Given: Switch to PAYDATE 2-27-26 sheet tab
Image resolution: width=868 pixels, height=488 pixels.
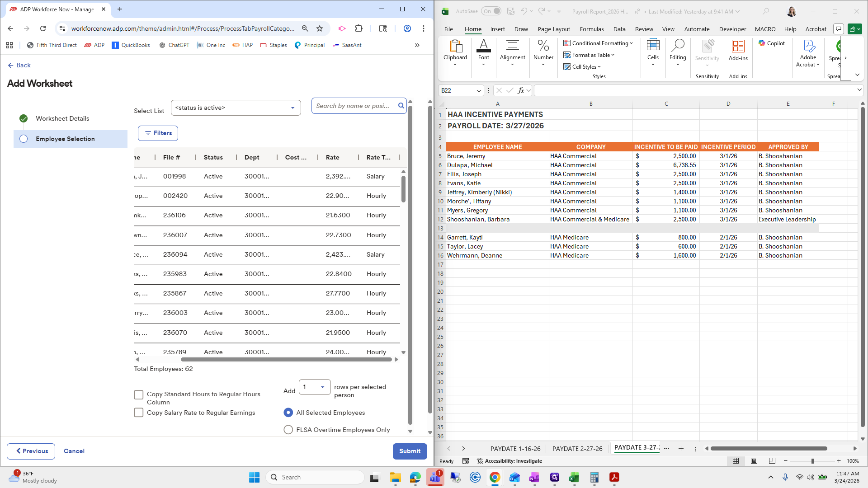Looking at the screenshot, I should (x=577, y=449).
